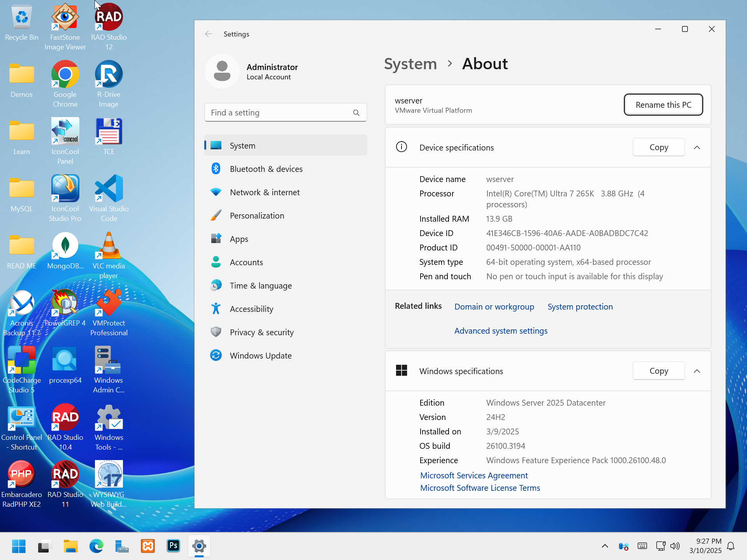Open Windows Admin Center shortcut
The height and width of the screenshot is (560, 747).
click(109, 370)
